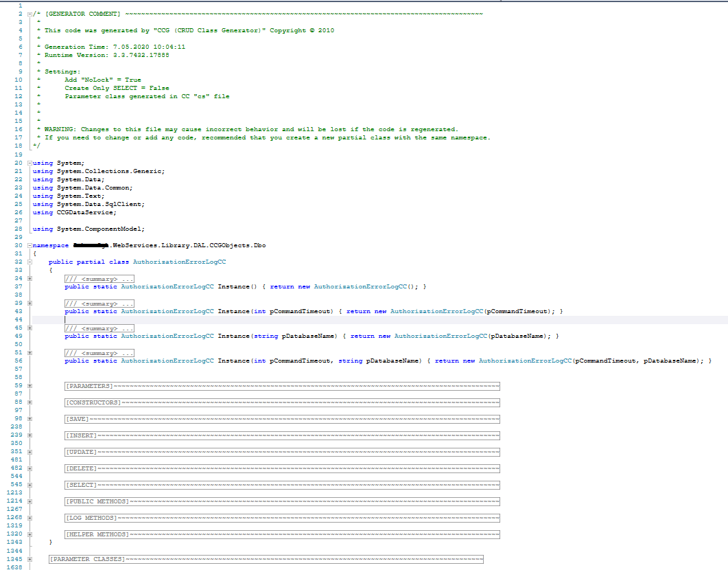Expand the [DELETE] region
Screen dimensions: 728x570
click(30, 468)
